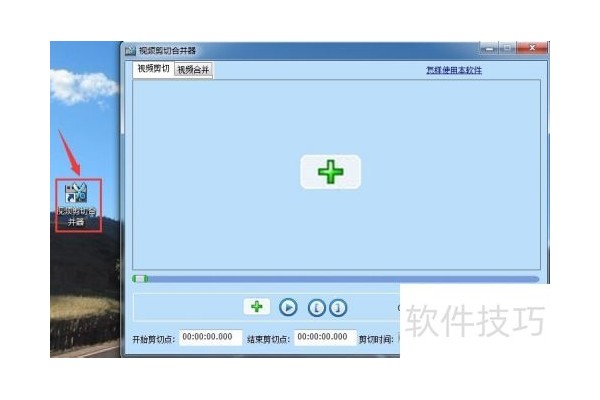The width and height of the screenshot is (600, 400).
Task: Open the 怎样使用本软件 help link
Action: (454, 70)
